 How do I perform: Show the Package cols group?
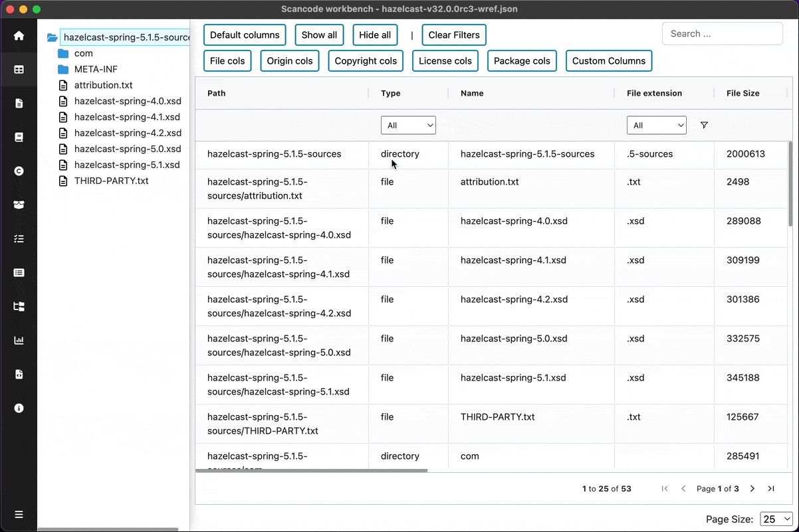pyautogui.click(x=522, y=60)
